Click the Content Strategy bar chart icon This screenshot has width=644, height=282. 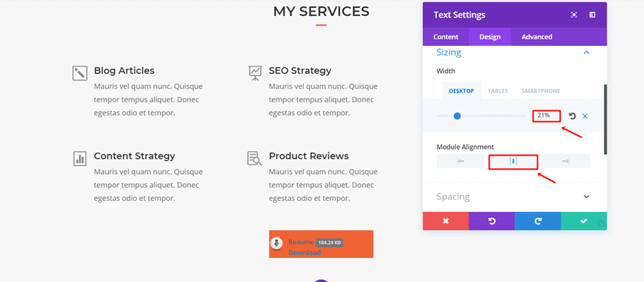[80, 159]
